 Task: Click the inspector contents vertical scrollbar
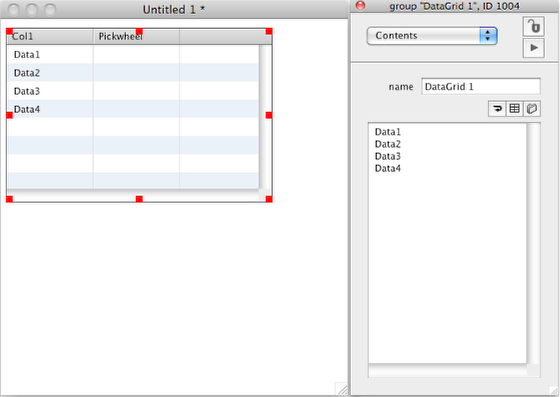coord(534,243)
